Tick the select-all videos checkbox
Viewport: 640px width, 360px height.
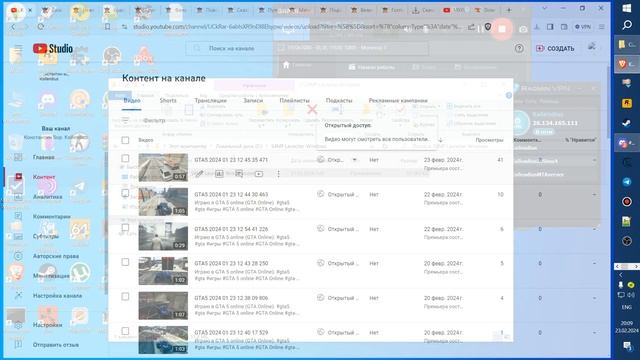125,140
